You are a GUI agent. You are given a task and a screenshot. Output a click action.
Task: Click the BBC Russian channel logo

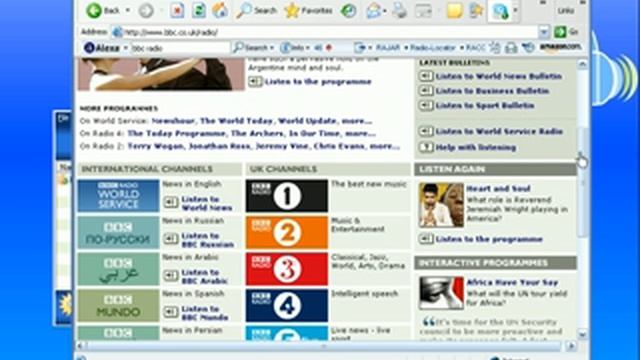coord(118,233)
